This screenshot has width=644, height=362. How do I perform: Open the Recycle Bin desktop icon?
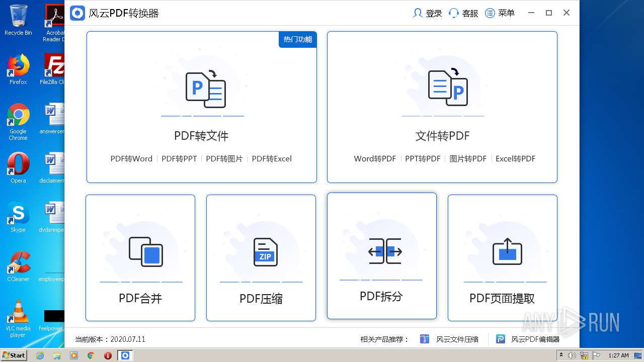(x=18, y=20)
